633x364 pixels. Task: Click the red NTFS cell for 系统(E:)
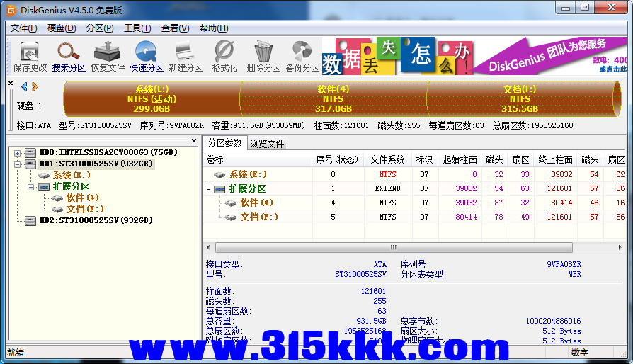(x=387, y=175)
